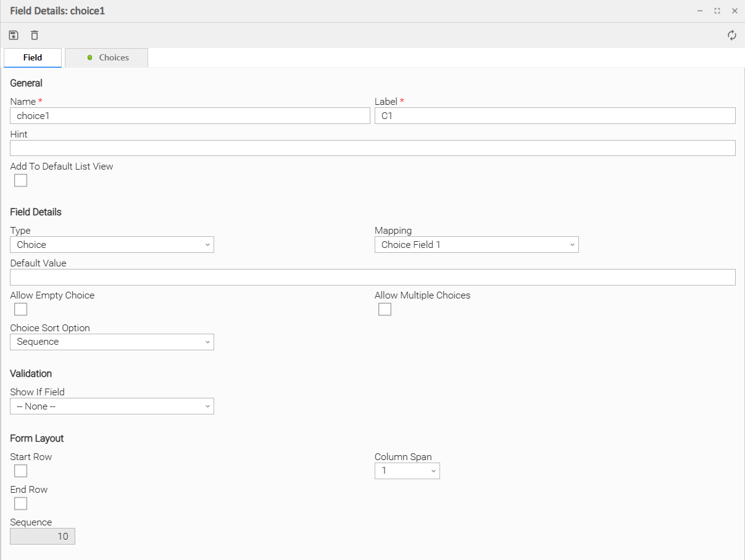745x560 pixels.
Task: Switch to the Choices tab
Action: click(x=107, y=57)
